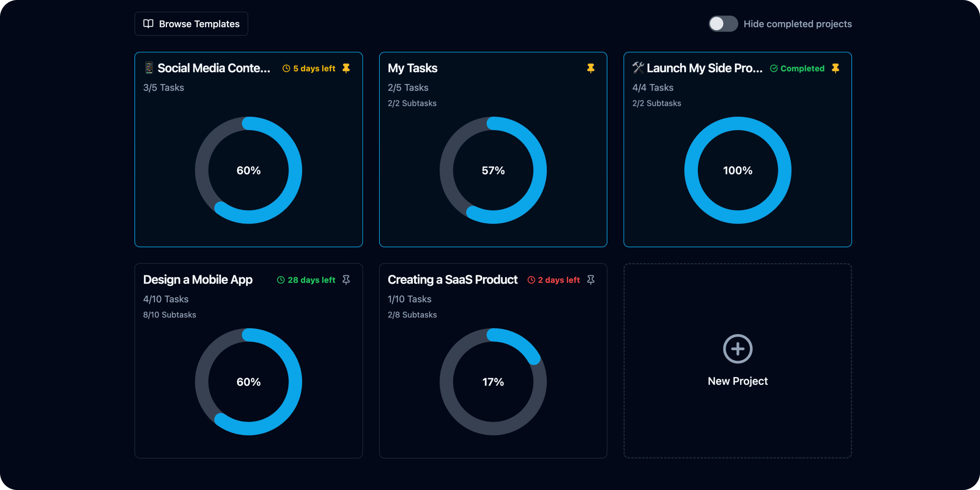
Task: Open the Design a Mobile App title
Action: (197, 280)
